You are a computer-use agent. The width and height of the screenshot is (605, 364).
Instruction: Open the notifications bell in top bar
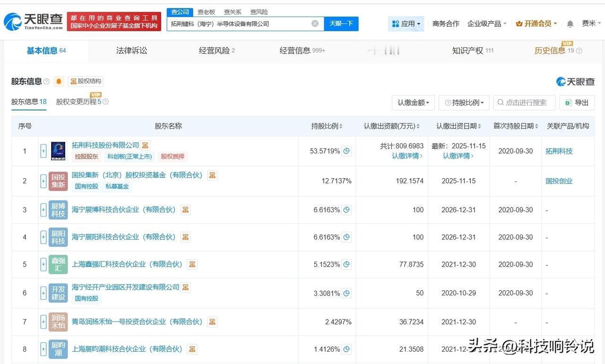click(570, 24)
